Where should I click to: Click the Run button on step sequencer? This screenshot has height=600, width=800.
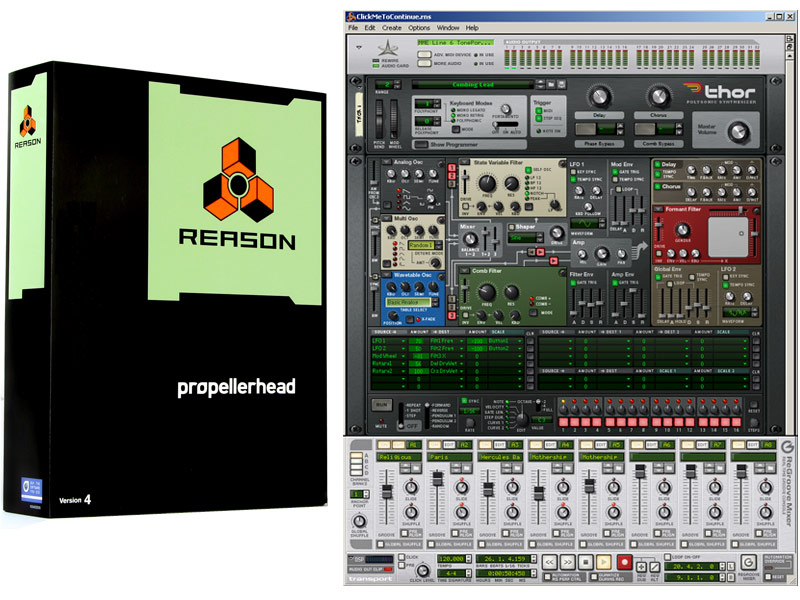coord(381,404)
